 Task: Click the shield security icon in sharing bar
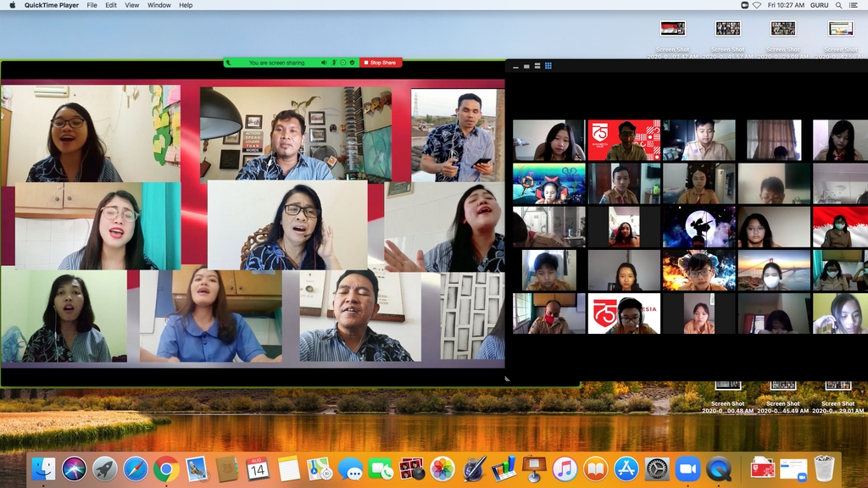click(x=352, y=63)
